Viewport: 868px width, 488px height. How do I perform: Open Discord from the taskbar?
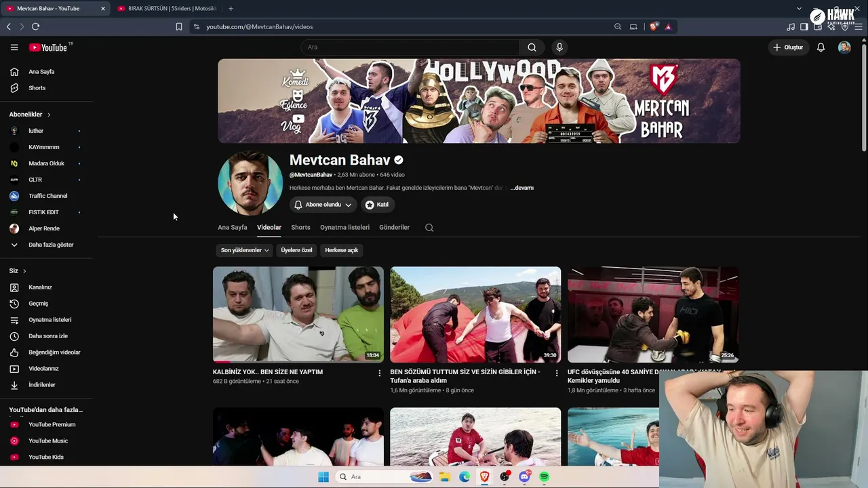tap(524, 476)
